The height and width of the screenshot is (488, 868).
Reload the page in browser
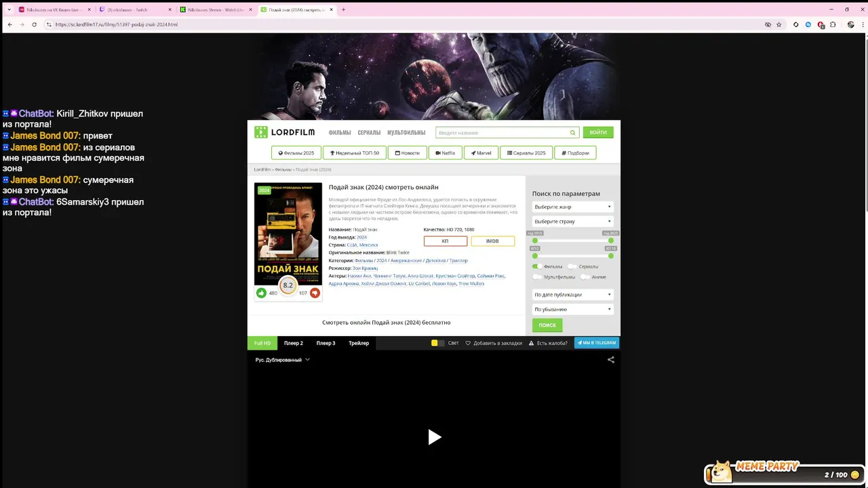coord(34,24)
